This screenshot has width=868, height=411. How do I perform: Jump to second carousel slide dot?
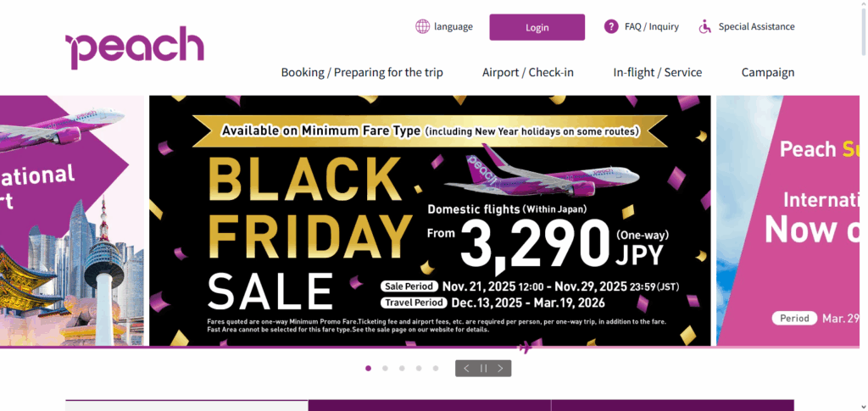tap(385, 369)
